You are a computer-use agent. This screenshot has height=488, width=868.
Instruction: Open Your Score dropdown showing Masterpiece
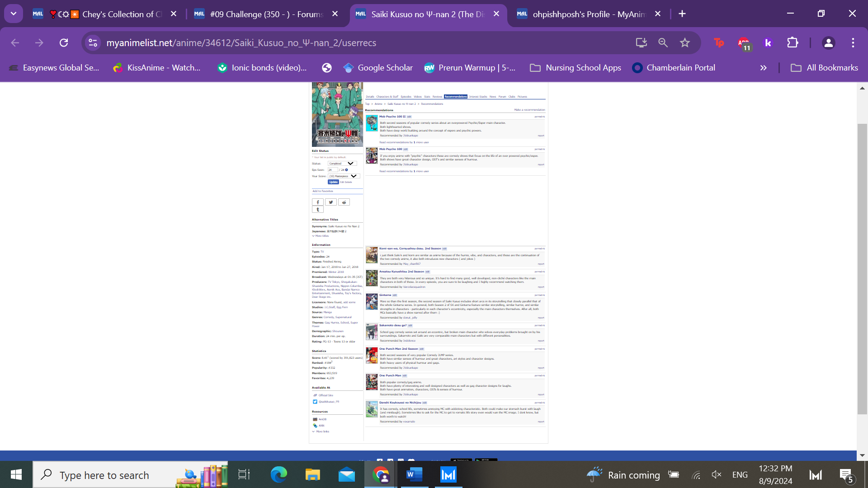(x=344, y=176)
